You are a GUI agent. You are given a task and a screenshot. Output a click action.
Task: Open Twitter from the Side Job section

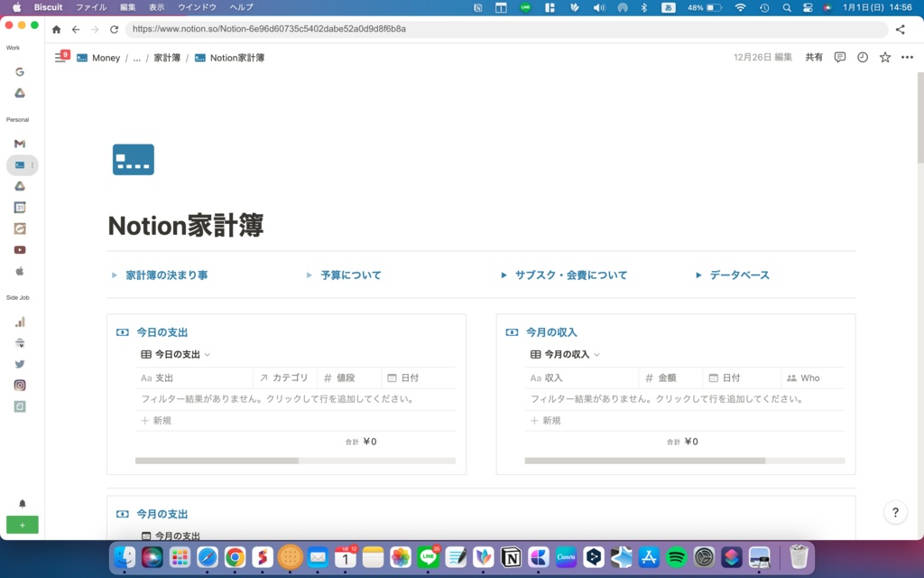click(x=20, y=364)
